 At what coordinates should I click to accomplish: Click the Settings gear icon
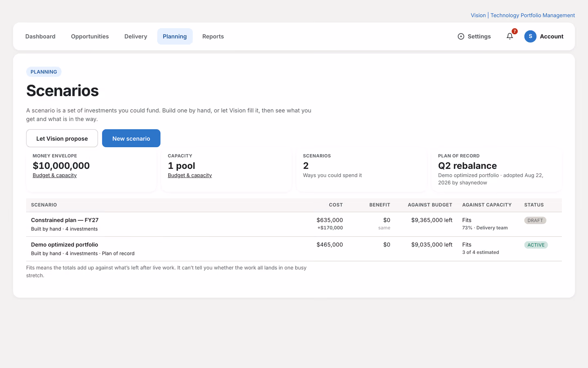(461, 36)
